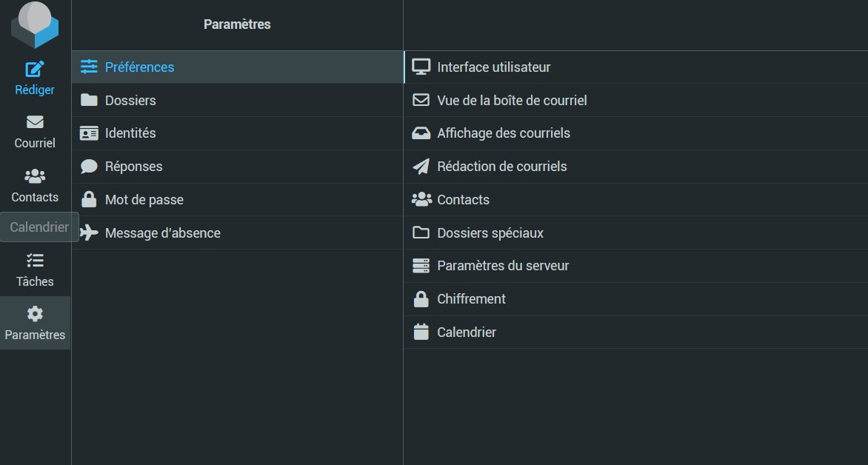The width and height of the screenshot is (868, 465).
Task: Open the Réponses settings entry
Action: click(x=133, y=167)
